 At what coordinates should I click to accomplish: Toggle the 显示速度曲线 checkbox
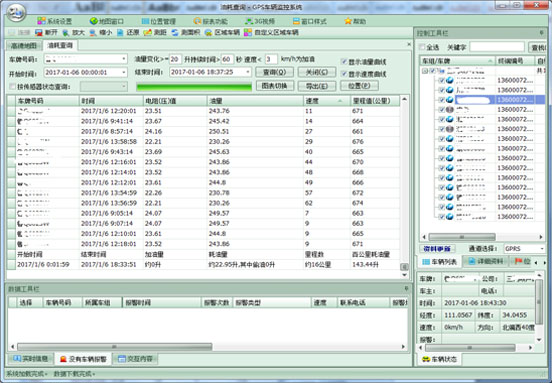point(344,74)
